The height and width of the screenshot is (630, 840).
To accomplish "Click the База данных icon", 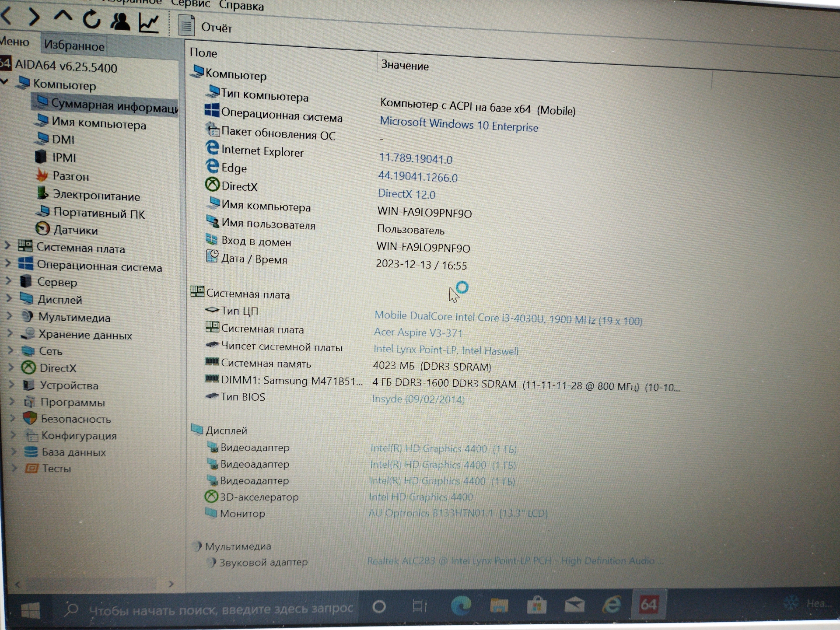I will tap(31, 451).
